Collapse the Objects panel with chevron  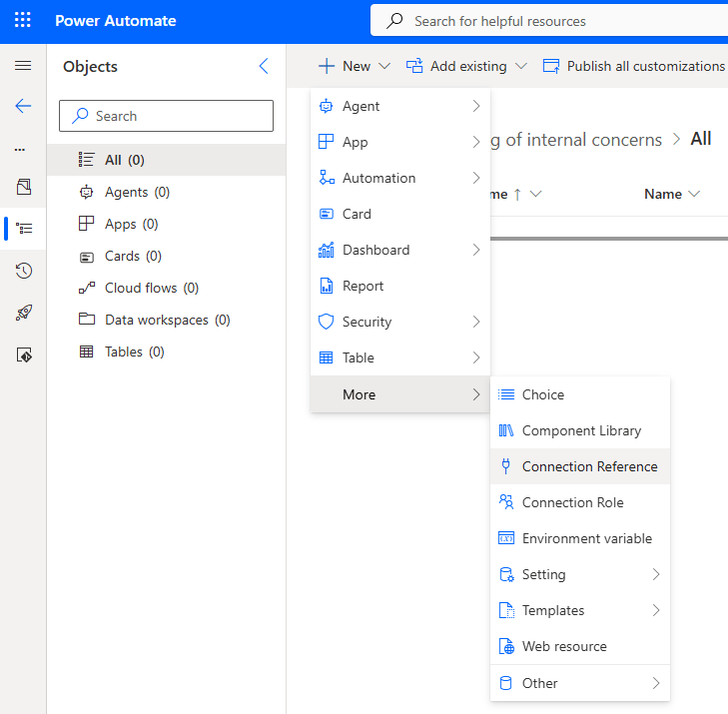[264, 66]
